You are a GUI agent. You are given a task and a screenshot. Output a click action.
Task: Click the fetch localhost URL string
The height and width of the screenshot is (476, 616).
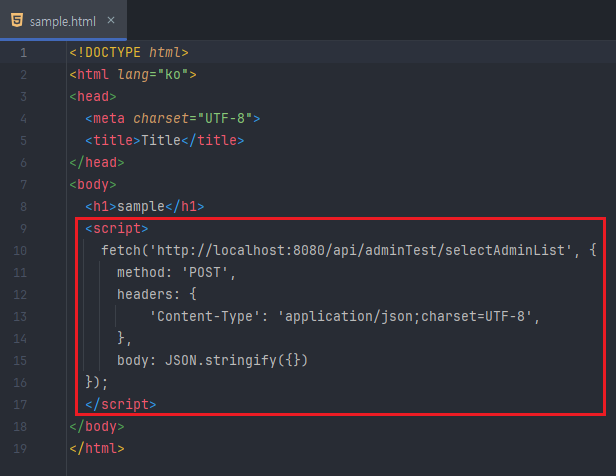361,250
